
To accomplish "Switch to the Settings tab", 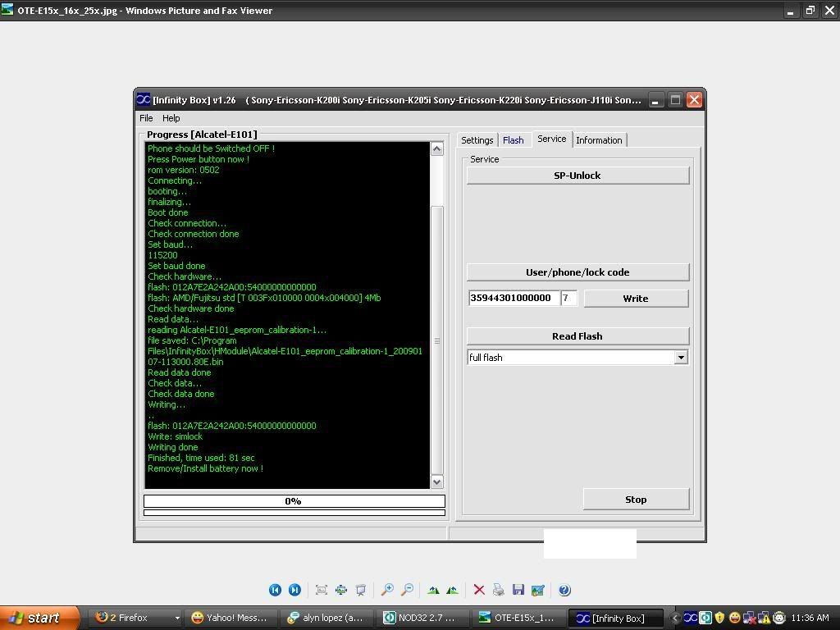I will (x=477, y=140).
